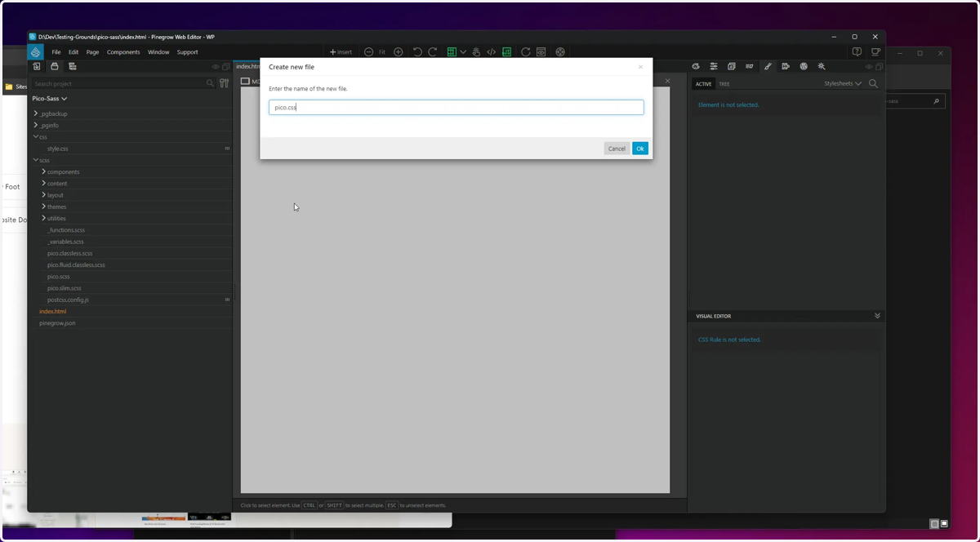Select postcss.config.js file
This screenshot has width=980, height=542.
68,300
